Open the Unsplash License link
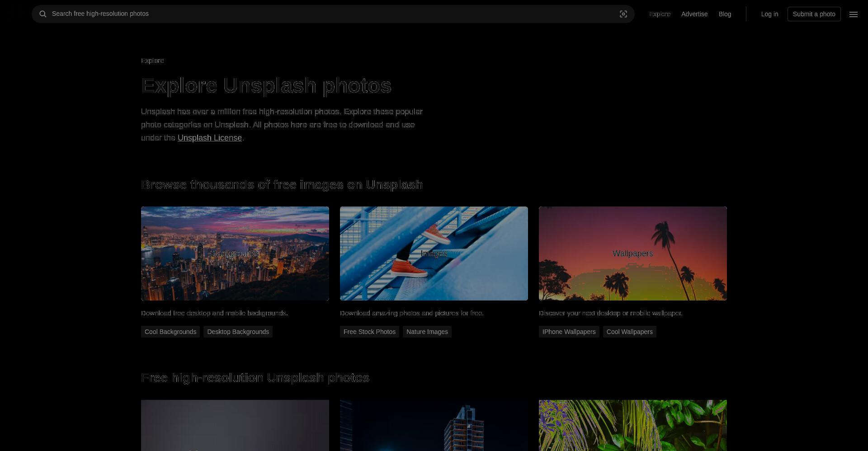 (210, 138)
